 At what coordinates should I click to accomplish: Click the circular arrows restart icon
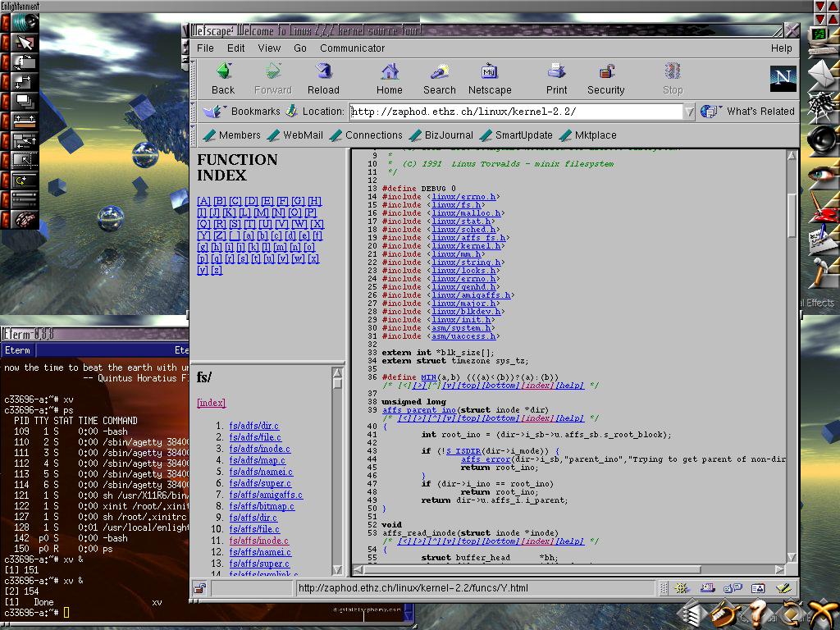[x=792, y=615]
